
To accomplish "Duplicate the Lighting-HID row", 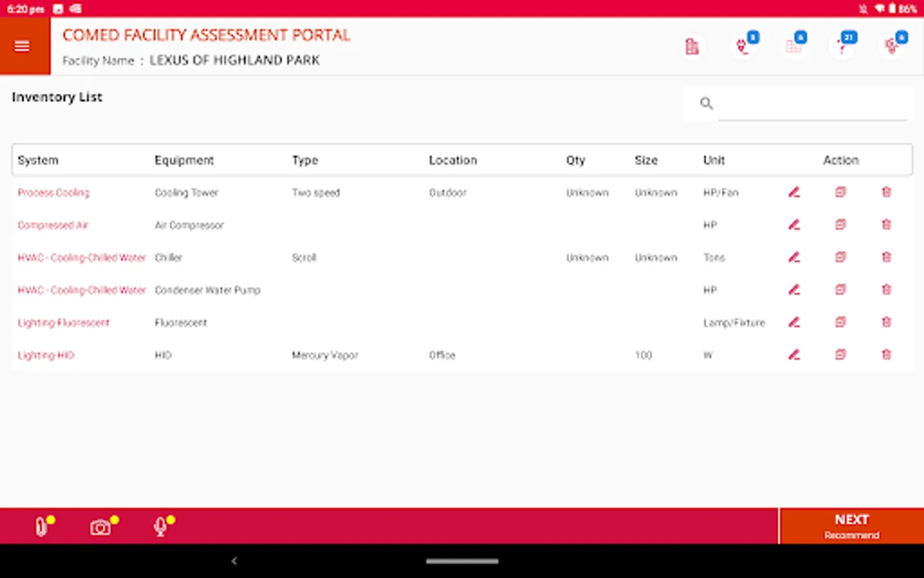I will [x=841, y=355].
